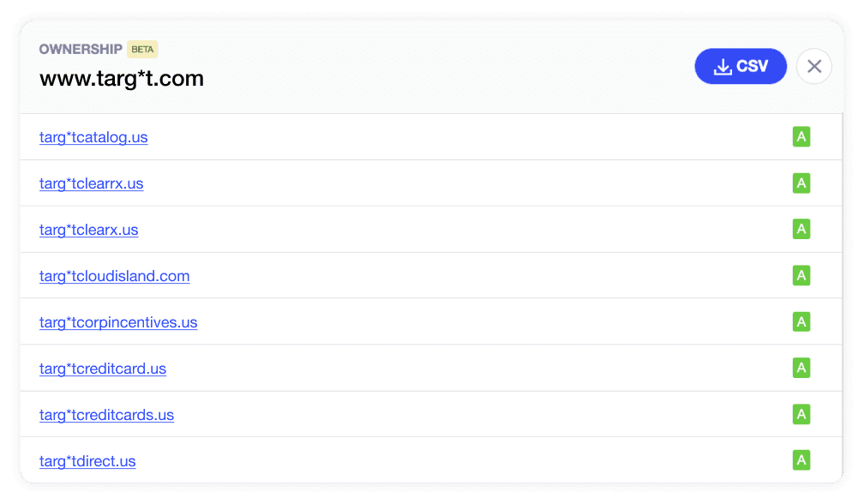
Task: Open the targ*tcorpincentives.us link
Action: (x=118, y=322)
